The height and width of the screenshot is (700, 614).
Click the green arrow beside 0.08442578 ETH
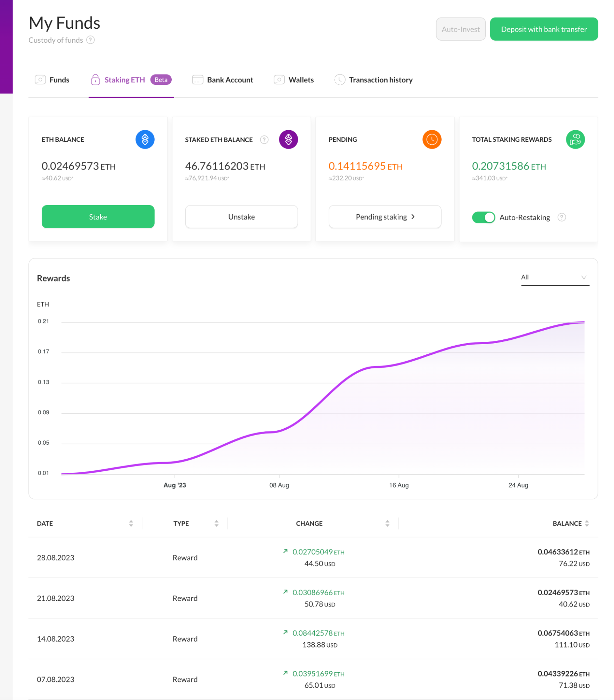pyautogui.click(x=285, y=632)
